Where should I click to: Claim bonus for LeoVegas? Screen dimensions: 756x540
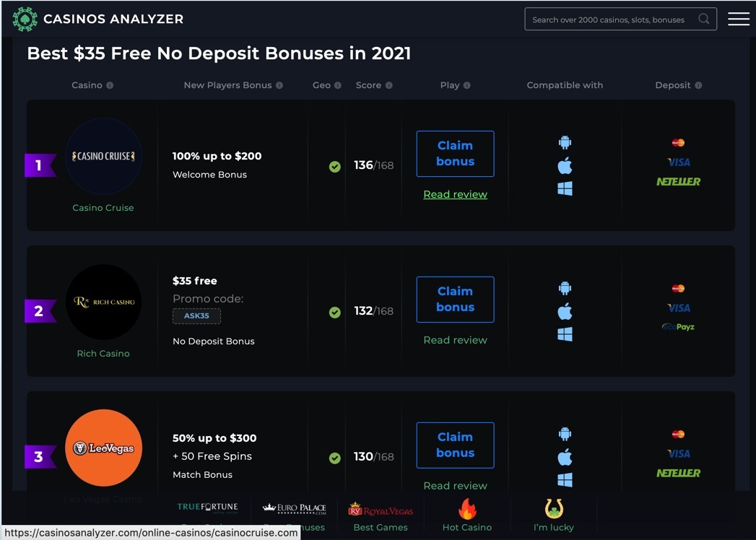point(455,445)
